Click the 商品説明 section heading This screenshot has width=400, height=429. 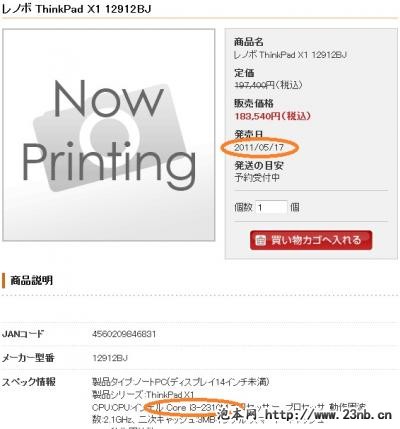[x=31, y=280]
